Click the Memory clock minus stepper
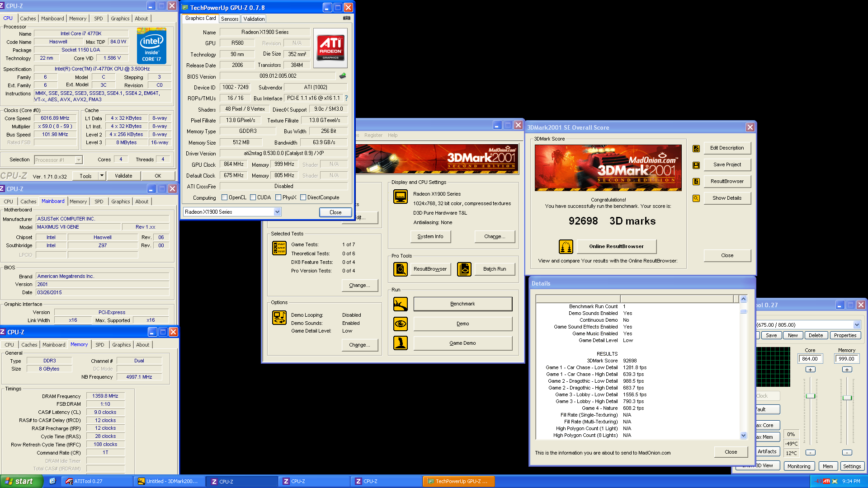The width and height of the screenshot is (868, 488). [847, 452]
